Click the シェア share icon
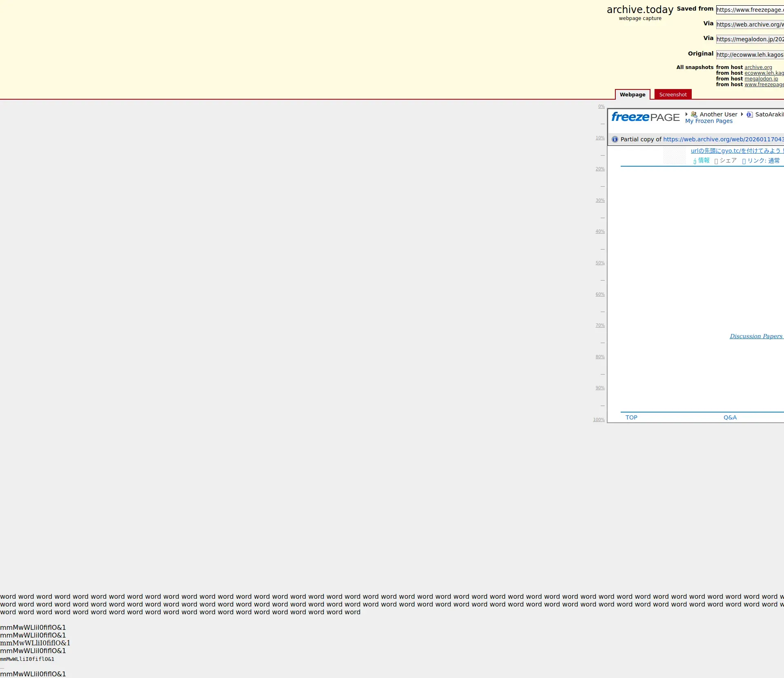784x678 pixels. (x=716, y=161)
